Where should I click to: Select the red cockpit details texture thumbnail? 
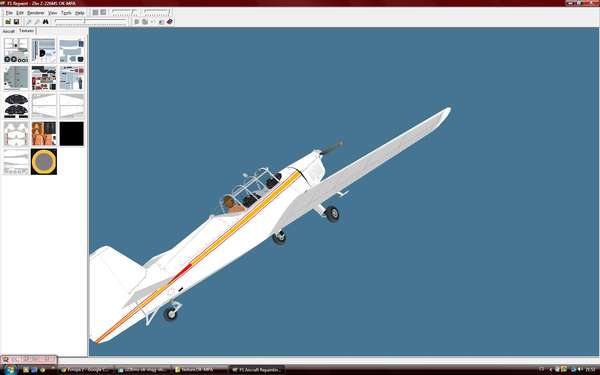[x=44, y=78]
